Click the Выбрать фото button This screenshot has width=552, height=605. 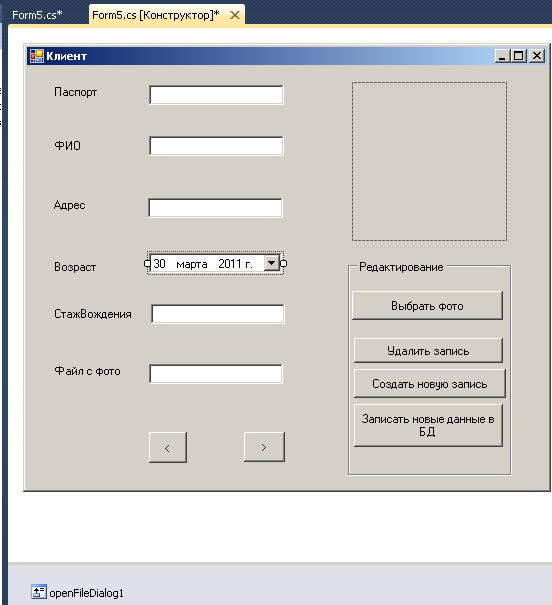click(x=427, y=306)
